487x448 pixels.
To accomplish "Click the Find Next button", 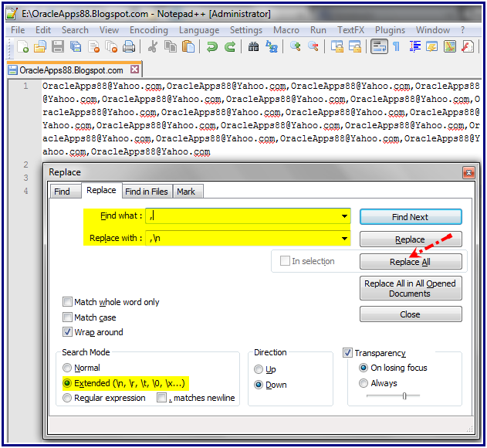I will click(x=411, y=217).
